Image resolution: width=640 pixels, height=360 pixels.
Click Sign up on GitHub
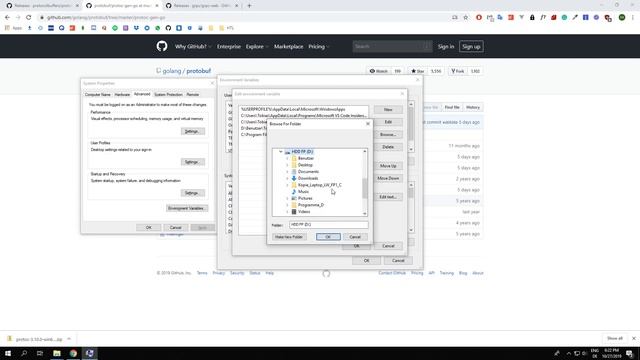471,47
